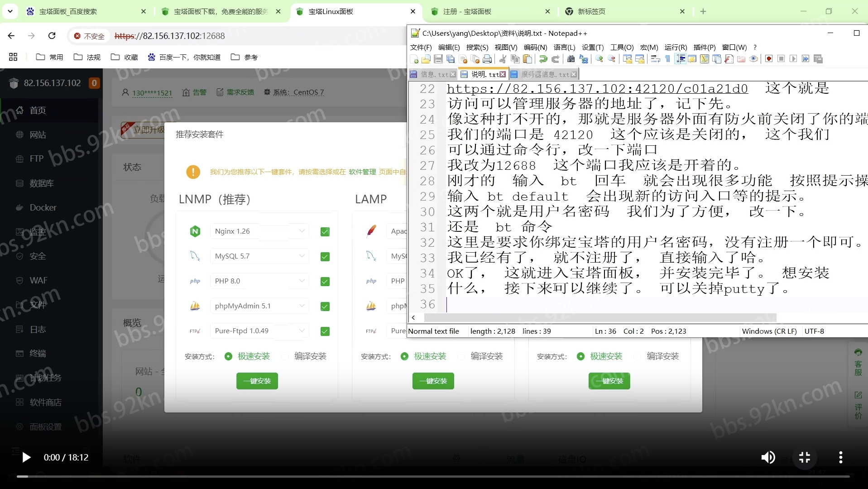Close the 说明.txt tab in Notepad++
The width and height of the screenshot is (868, 489).
(x=503, y=74)
